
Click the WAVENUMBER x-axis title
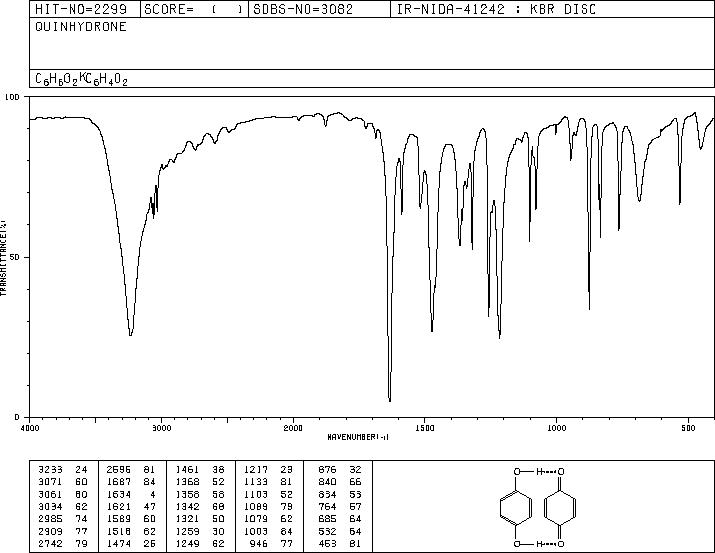coord(358,437)
